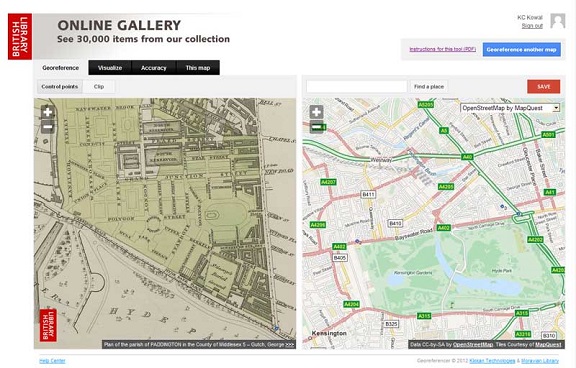Open Instructions for this tool PDF link
This screenshot has width=576, height=368.
[x=442, y=49]
